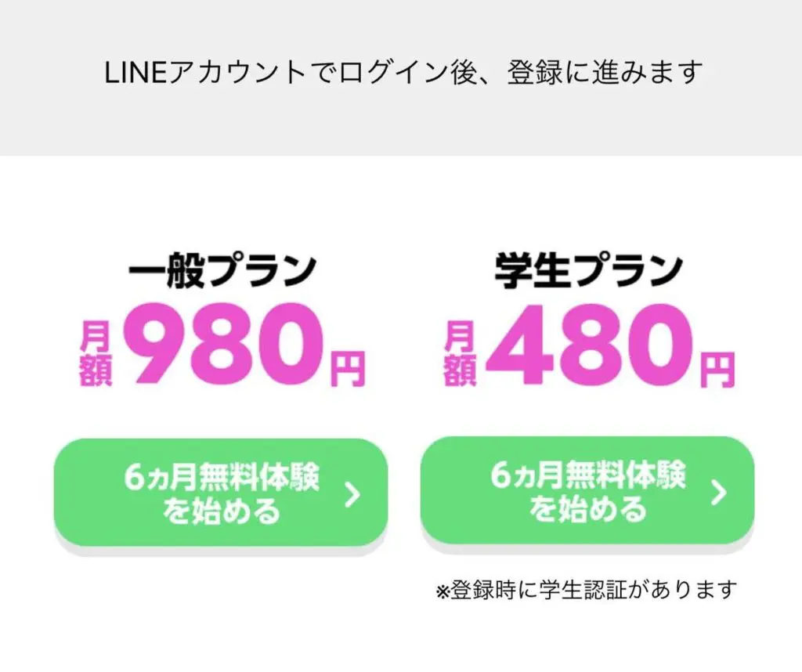Click the chevron arrow on the 一般プラン button

pyautogui.click(x=353, y=494)
